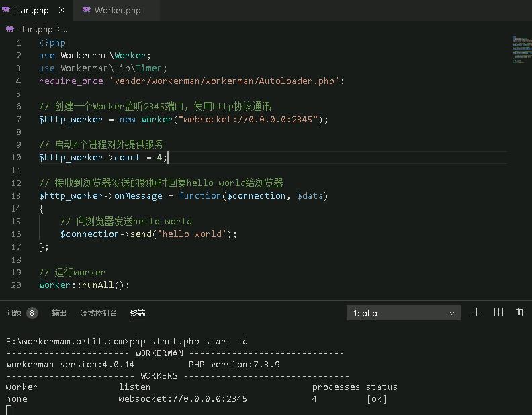Open the terminal selector dropdown '1: php'

pos(404,313)
